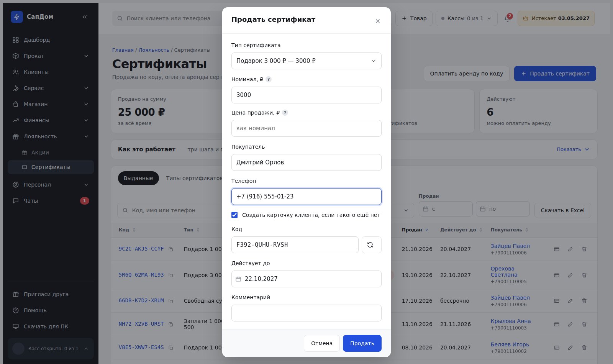This screenshot has width=613, height=364.
Task: Regenerate the certificate code with refresh icon
Action: [x=372, y=245]
